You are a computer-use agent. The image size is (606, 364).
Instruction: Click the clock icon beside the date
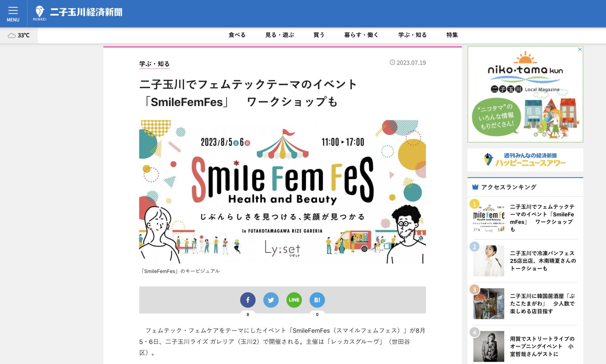[392, 62]
